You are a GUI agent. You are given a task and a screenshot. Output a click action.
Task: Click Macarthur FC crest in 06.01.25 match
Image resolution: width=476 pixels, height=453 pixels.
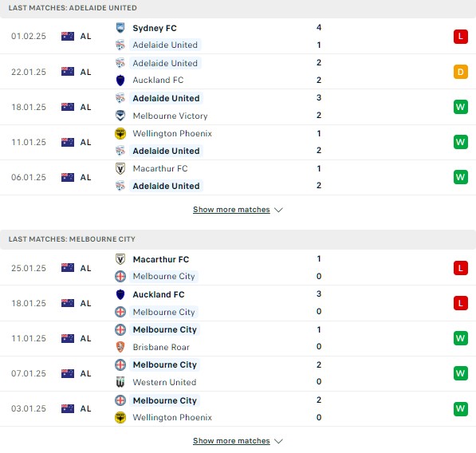[120, 168]
